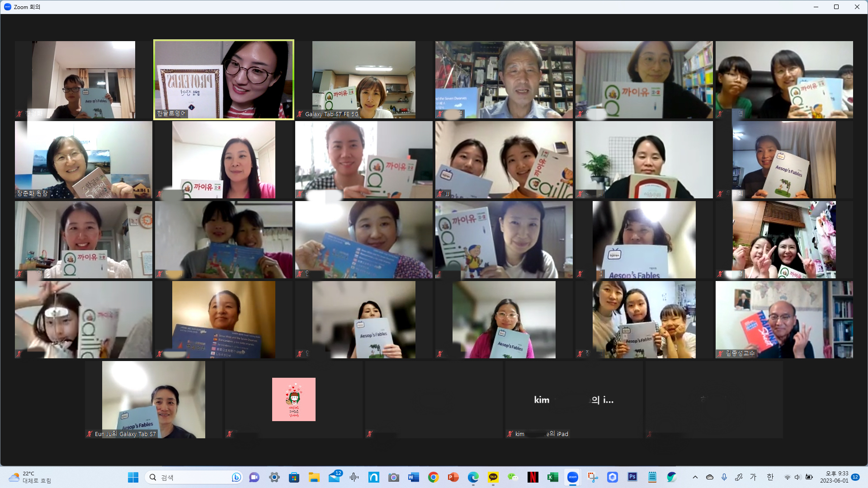
Task: Open KakaoTalk from the taskbar
Action: pos(493,477)
